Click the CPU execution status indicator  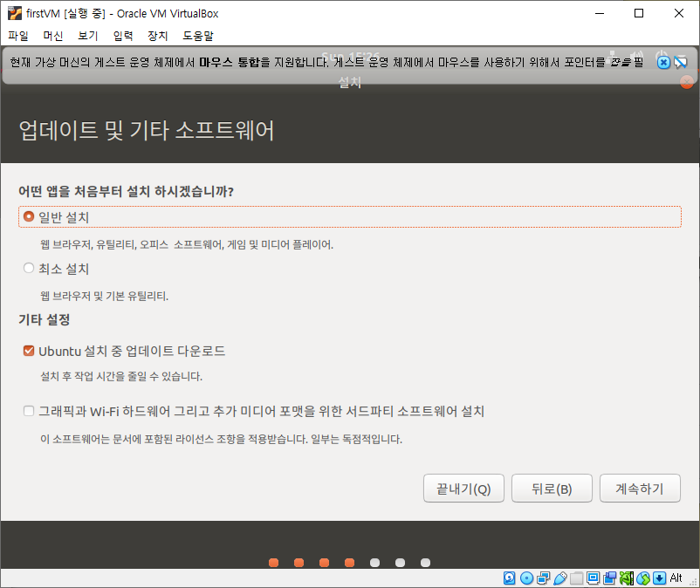[x=627, y=578]
